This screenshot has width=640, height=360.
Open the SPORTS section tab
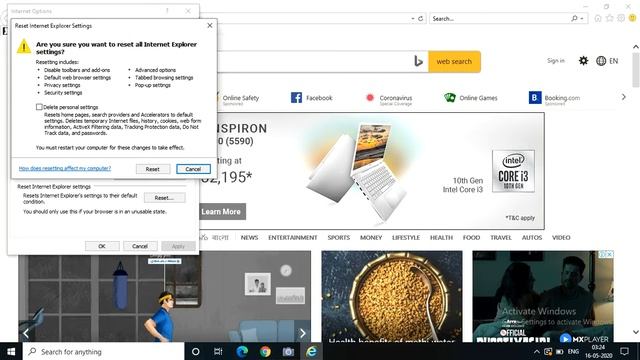coord(339,237)
